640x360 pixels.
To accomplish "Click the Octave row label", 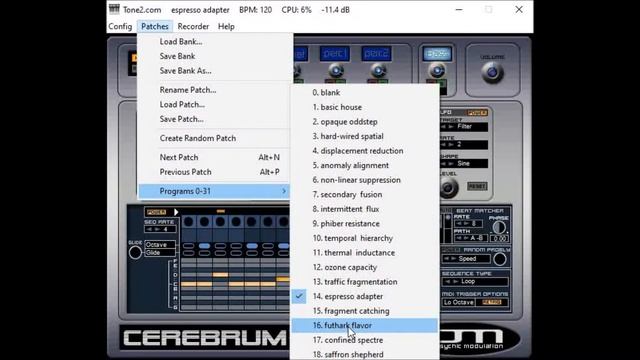I will coord(160,245).
